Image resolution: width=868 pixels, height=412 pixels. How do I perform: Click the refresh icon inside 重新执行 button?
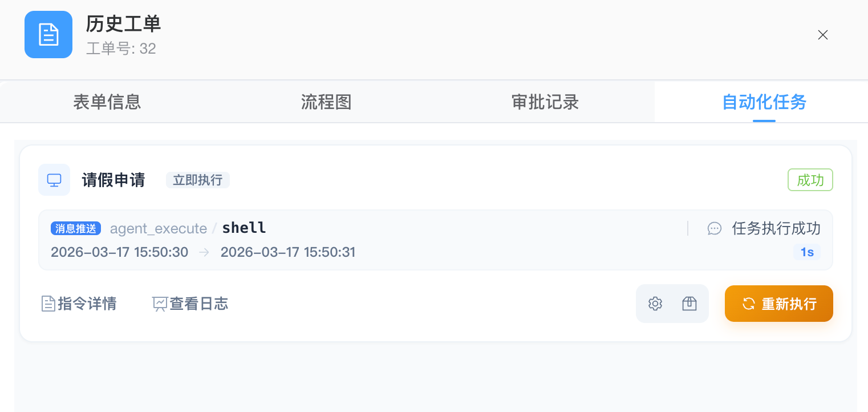(748, 303)
